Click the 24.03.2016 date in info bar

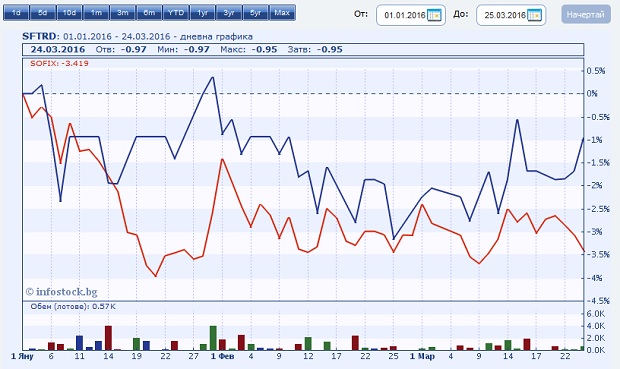point(58,49)
